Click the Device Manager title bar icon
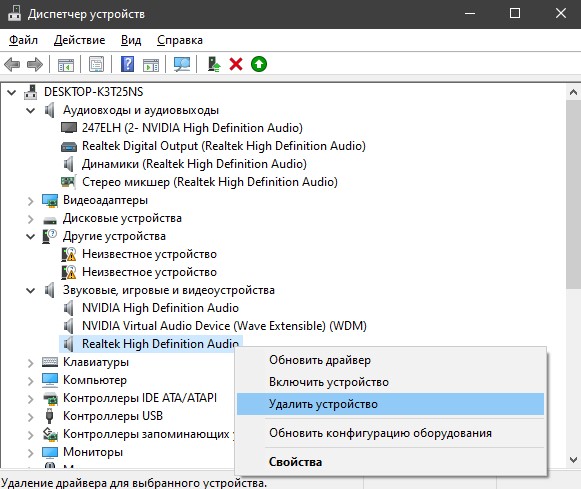The image size is (581, 489). click(14, 14)
